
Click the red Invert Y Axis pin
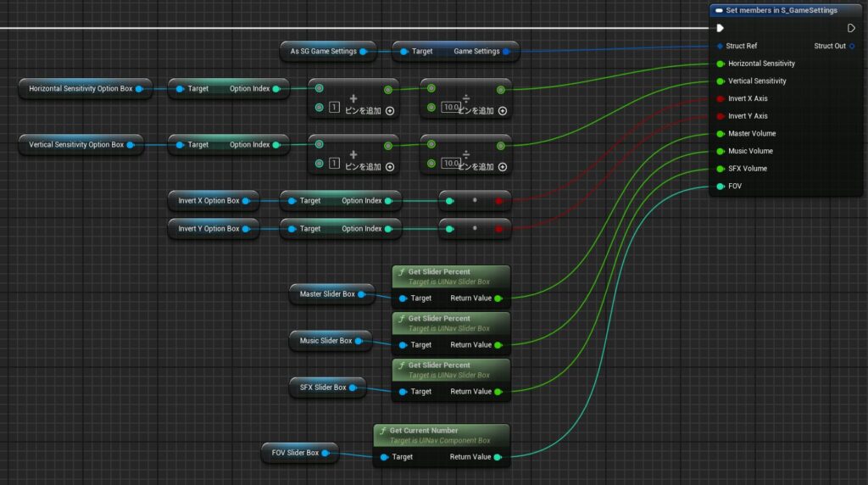coord(721,116)
